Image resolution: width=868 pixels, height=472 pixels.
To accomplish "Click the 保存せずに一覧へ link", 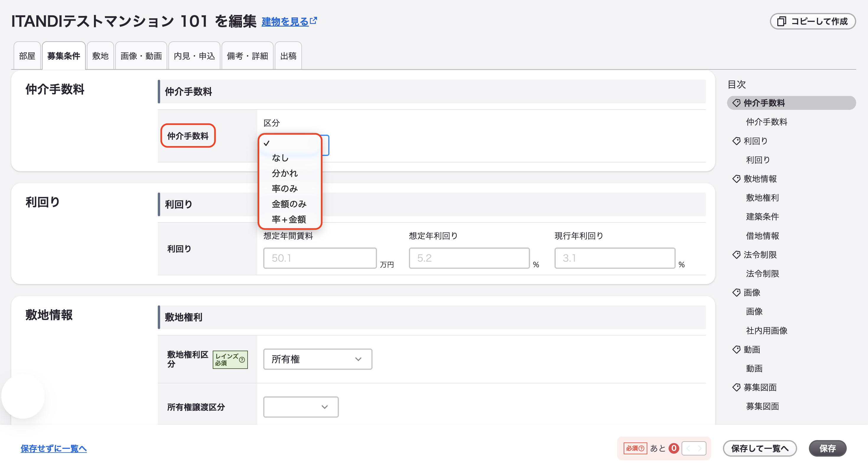I will point(53,448).
